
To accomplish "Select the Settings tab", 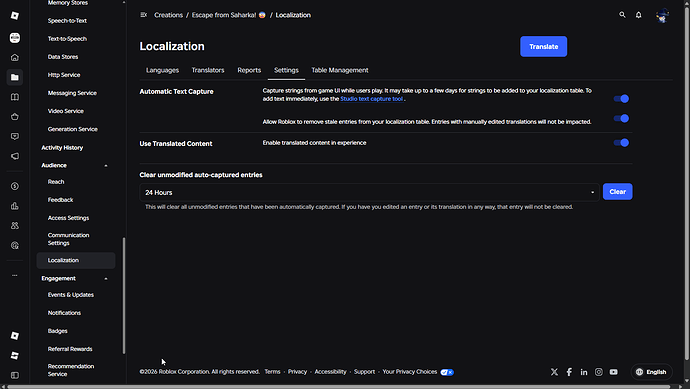I will click(x=286, y=70).
